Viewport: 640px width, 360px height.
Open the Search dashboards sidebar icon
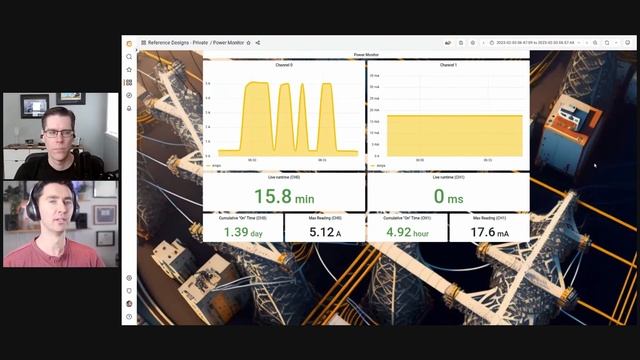(x=129, y=57)
